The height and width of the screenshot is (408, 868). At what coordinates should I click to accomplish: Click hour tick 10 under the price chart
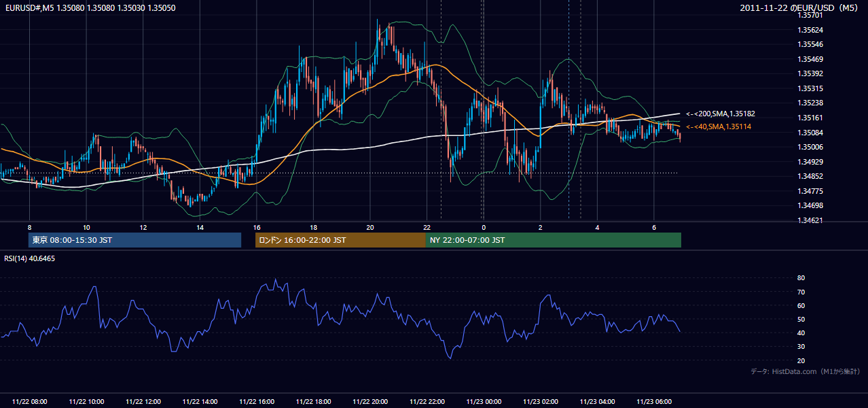86,227
